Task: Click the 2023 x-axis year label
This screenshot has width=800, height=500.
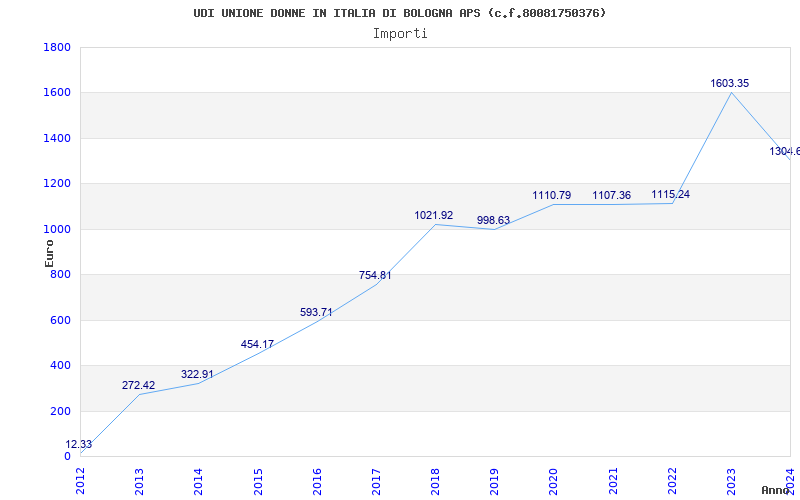Action: coord(731,481)
